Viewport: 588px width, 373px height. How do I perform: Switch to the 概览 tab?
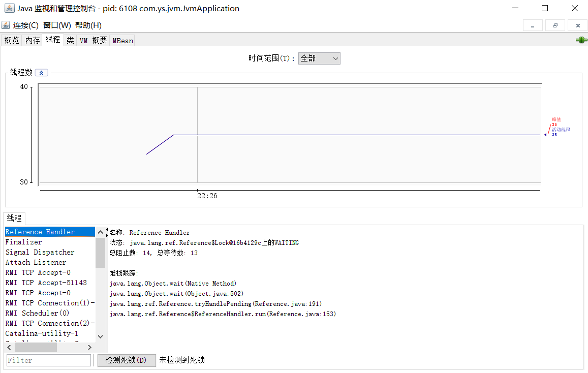12,41
